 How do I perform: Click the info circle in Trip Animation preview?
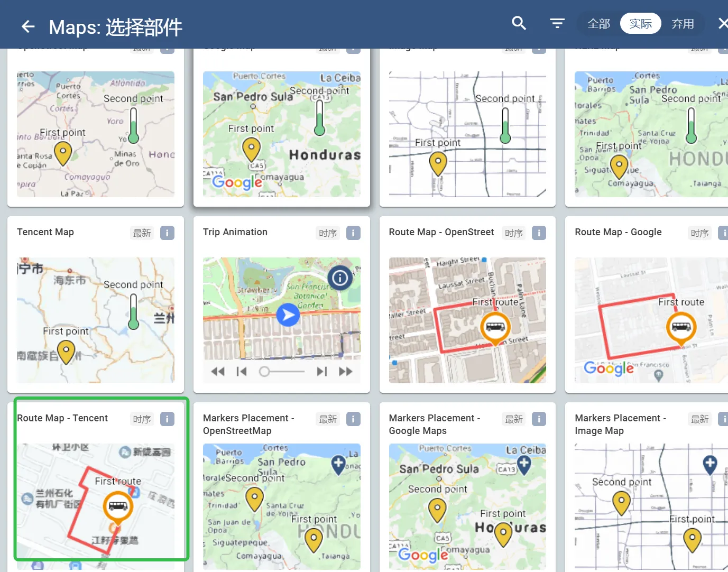pos(340,278)
